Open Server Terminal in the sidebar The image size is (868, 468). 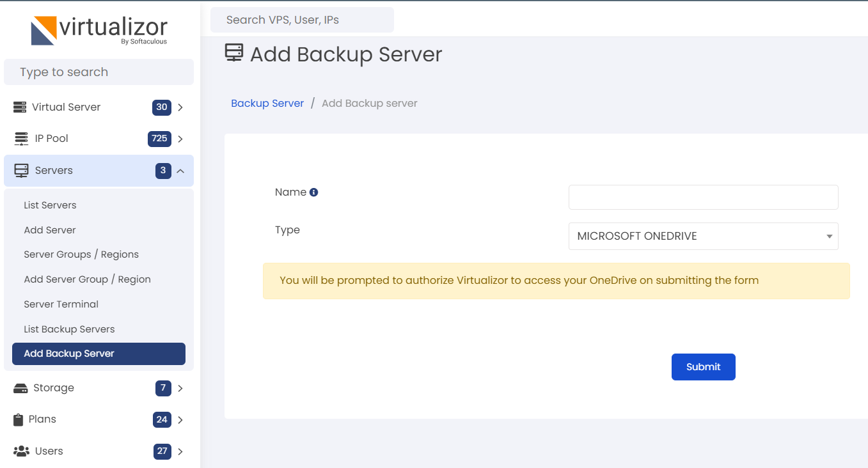(x=61, y=304)
